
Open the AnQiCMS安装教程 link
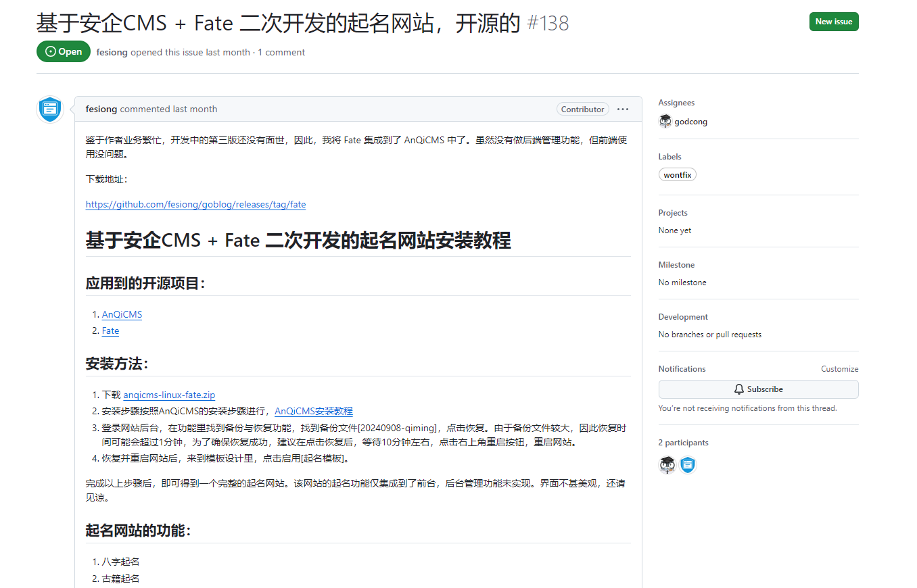point(314,411)
